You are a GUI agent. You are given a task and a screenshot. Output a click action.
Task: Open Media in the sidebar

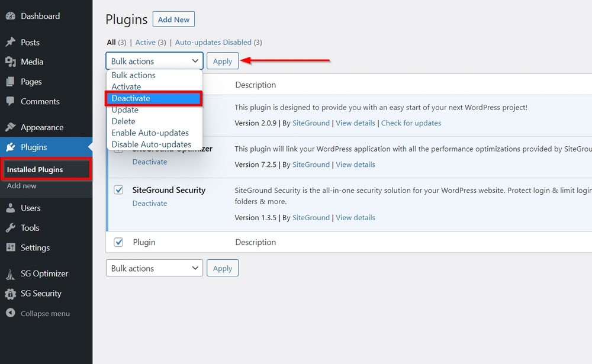[x=32, y=62]
